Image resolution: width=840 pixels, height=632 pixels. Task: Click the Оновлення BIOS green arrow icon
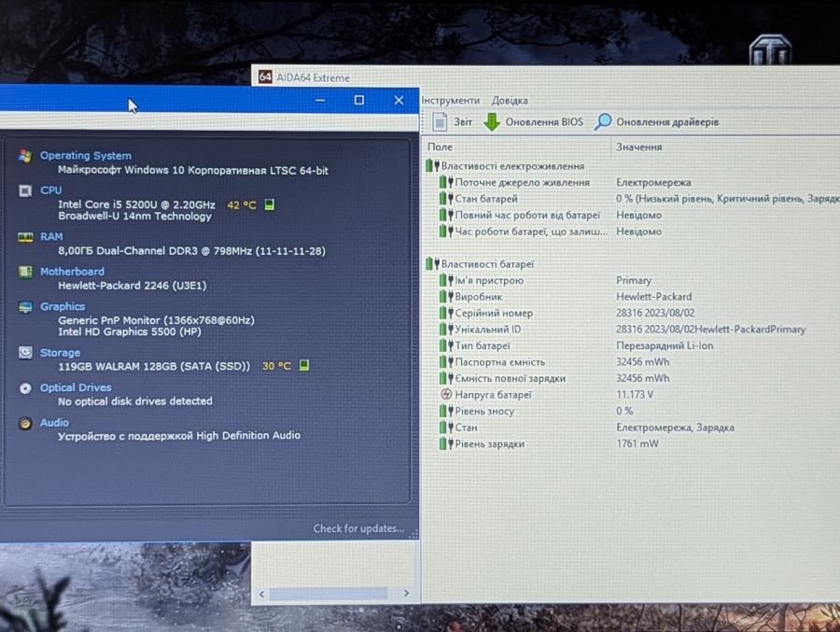[x=492, y=121]
